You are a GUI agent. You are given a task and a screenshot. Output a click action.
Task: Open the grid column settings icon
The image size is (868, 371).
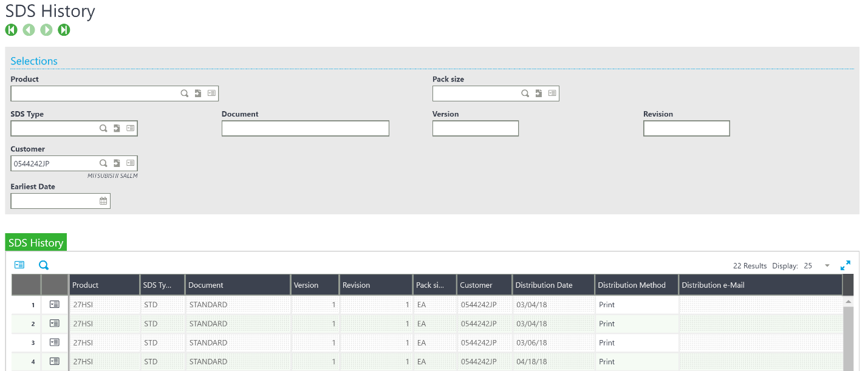(19, 265)
